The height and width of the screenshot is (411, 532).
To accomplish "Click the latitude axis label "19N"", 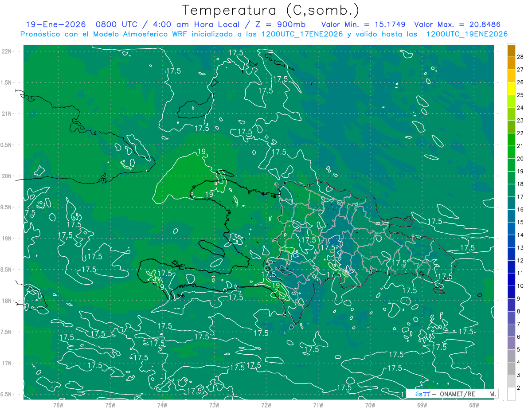I will coord(7,239).
